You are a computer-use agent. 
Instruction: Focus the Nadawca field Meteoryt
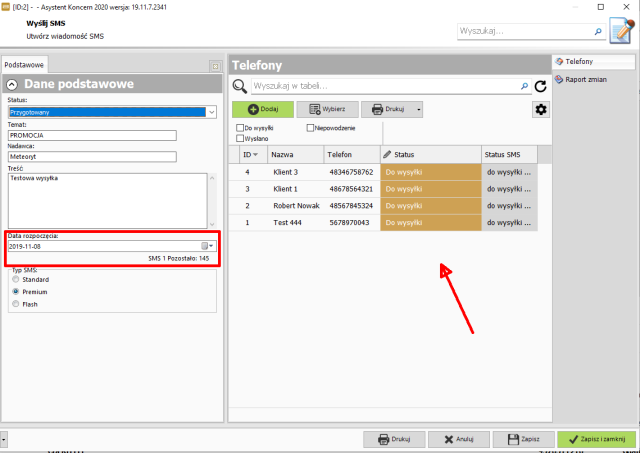[92, 156]
